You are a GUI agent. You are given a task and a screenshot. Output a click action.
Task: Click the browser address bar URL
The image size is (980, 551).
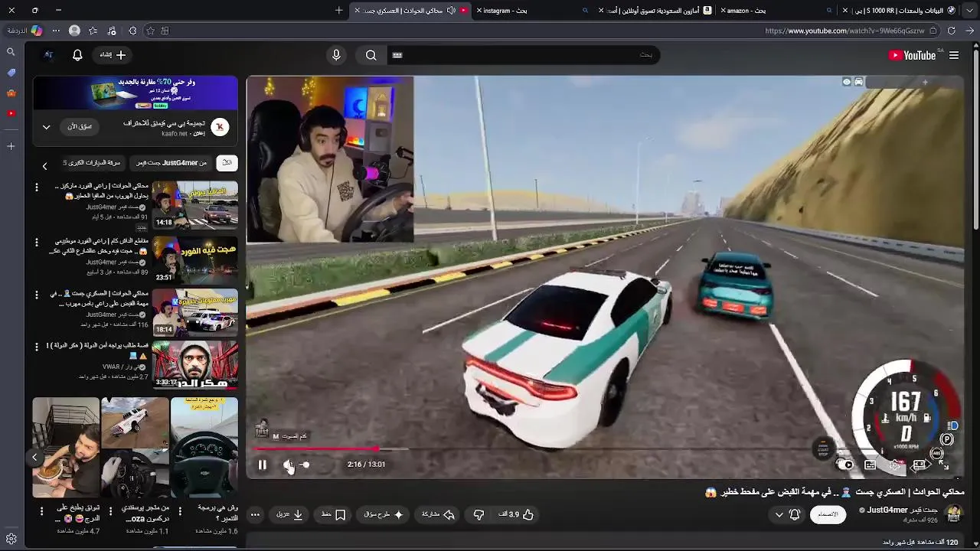pos(844,31)
